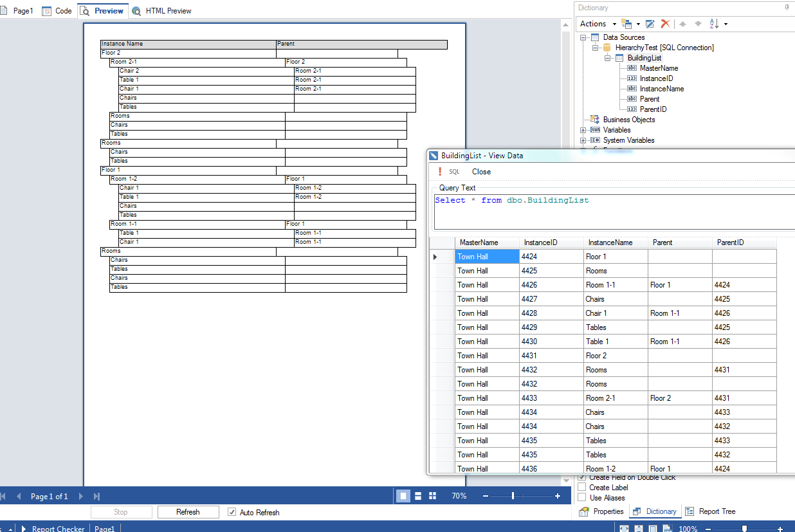Click the Floor 2 InstanceName cell in grid
Image resolution: width=795 pixels, height=532 pixels.
[616, 356]
